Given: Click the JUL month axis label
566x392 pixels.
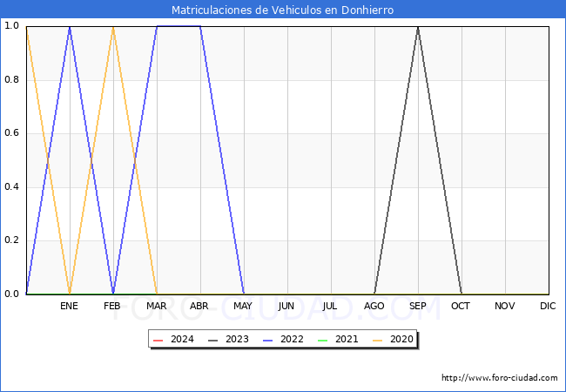Looking at the screenshot, I should (x=329, y=306).
